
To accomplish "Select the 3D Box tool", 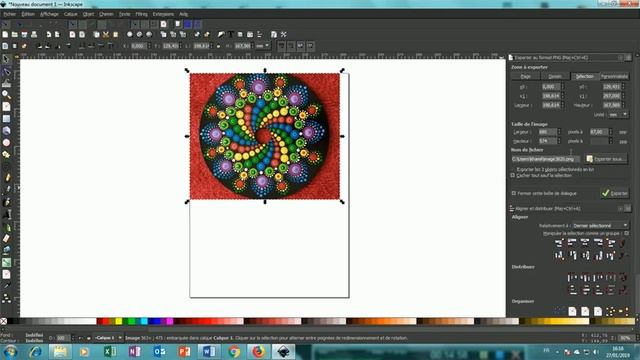I will pos(6,131).
